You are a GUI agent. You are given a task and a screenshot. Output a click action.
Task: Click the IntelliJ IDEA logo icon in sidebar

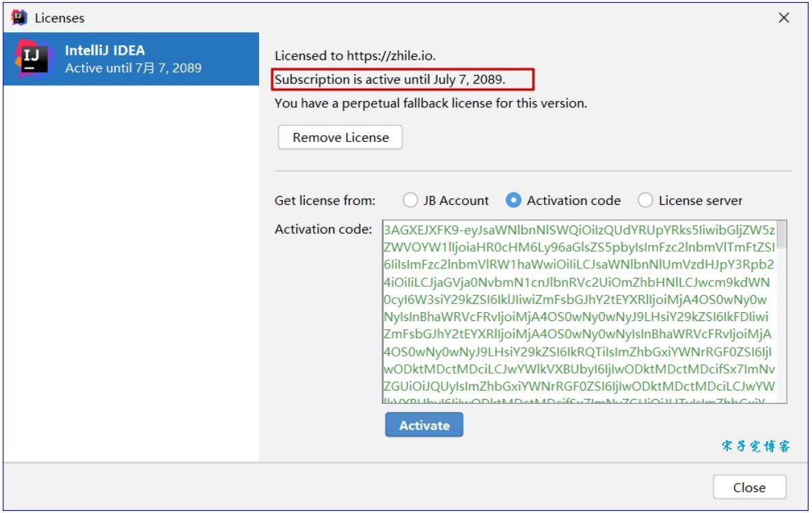31,59
